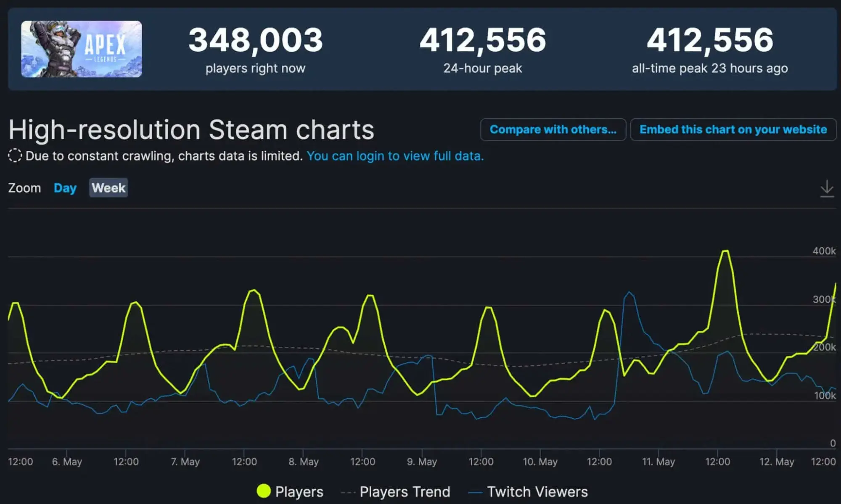Viewport: 841px width, 504px height.
Task: Click the blue Twitch Viewers legend line
Action: [475, 492]
